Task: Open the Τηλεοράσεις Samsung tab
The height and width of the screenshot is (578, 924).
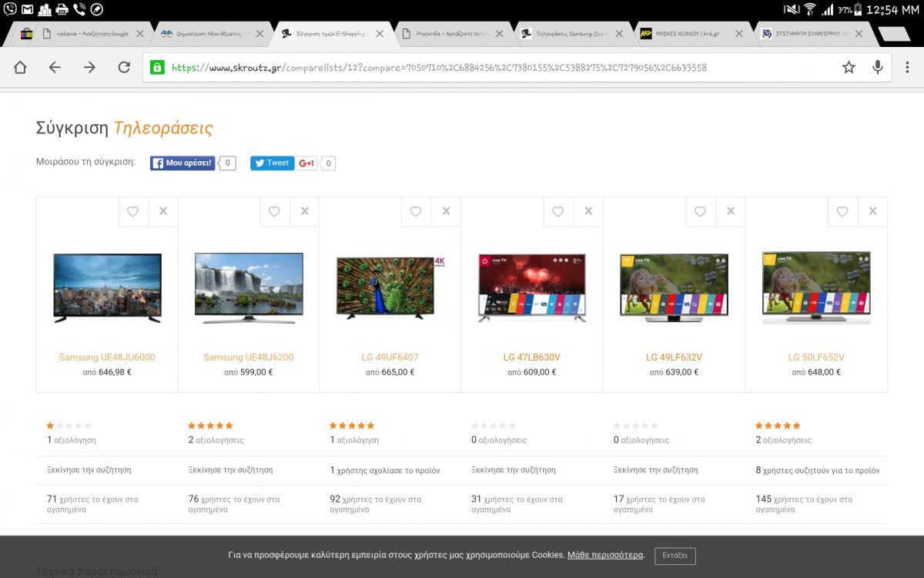Action: (x=573, y=34)
